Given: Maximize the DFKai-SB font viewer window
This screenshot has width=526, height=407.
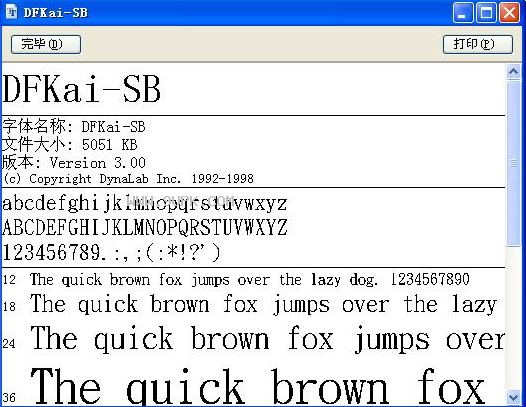Looking at the screenshot, I should (486, 13).
